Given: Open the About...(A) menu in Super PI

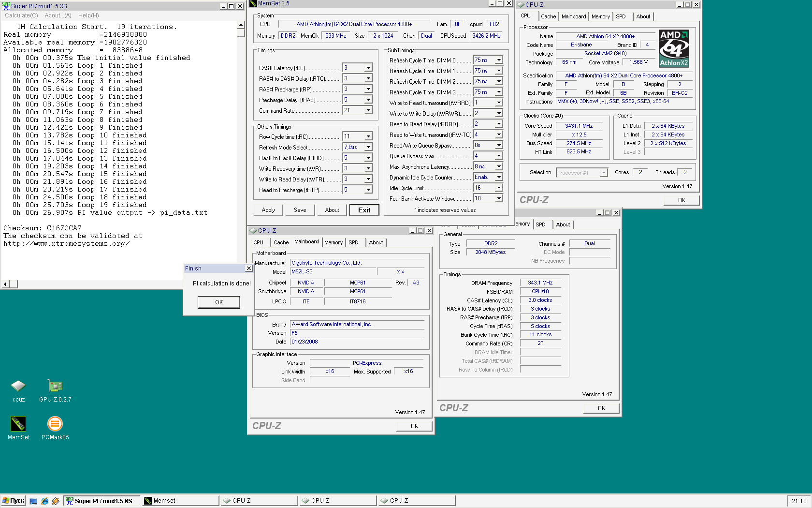Looking at the screenshot, I should pos(58,15).
